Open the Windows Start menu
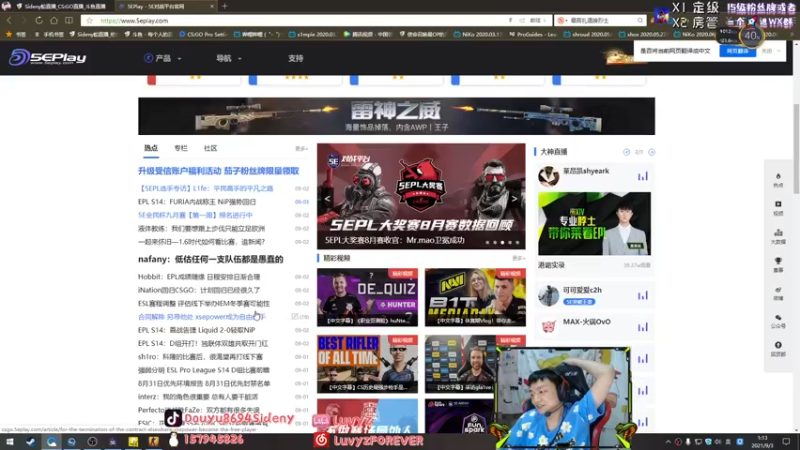 (x=10, y=441)
